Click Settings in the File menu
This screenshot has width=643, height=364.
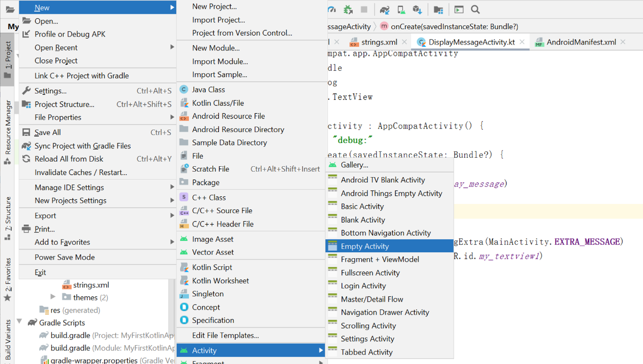(x=97, y=91)
